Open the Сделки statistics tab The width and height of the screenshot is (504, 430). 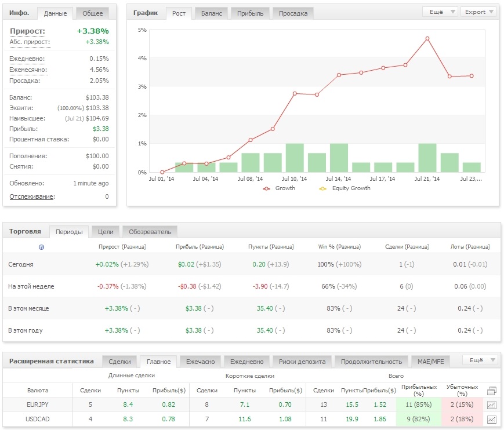(x=119, y=362)
